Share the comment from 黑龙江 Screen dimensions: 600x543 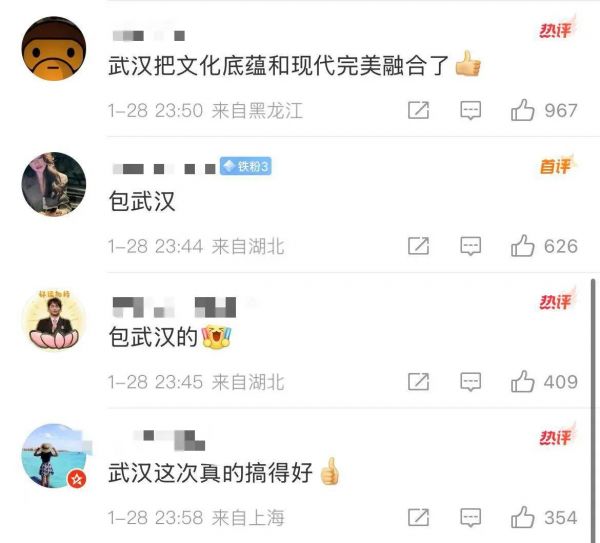pos(418,111)
